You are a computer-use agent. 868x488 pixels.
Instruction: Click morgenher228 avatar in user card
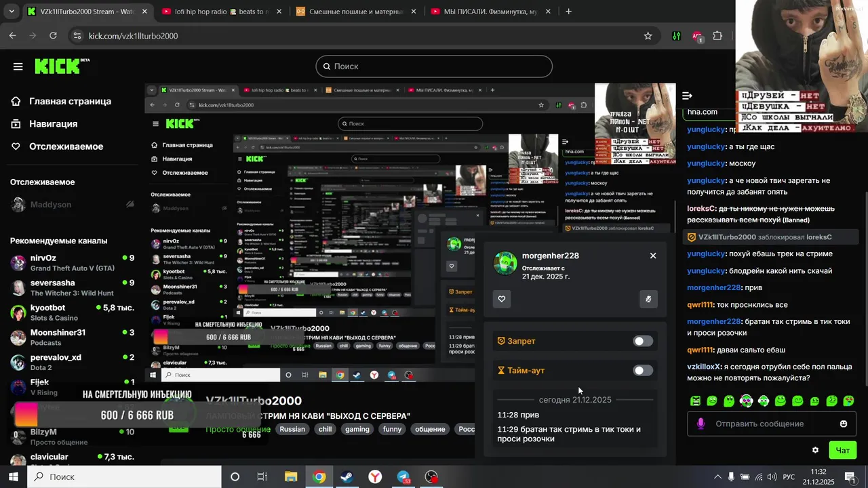click(505, 263)
